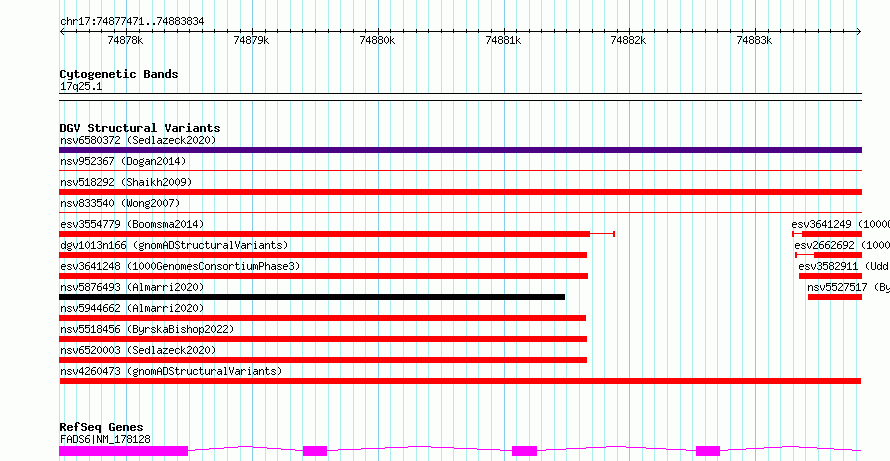Image resolution: width=890 pixels, height=461 pixels.
Task: Click the chr17:74877471..74883834 coordinates text
Action: pos(132,22)
